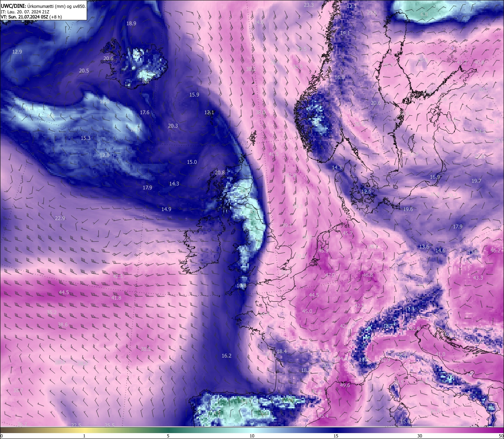Screen dimensions: 504x439
Task: Click the 18.9 value north of Iceland
Action: 131,23
